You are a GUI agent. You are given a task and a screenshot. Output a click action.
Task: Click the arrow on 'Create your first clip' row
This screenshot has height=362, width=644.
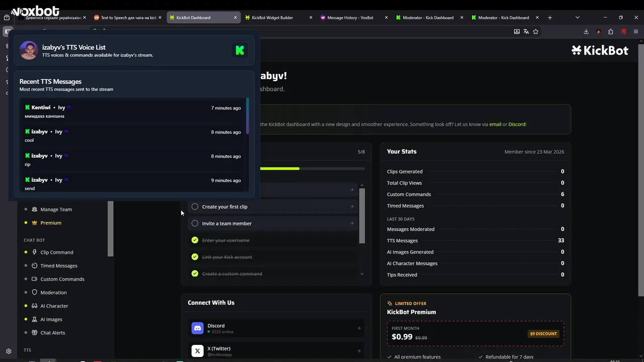352,207
